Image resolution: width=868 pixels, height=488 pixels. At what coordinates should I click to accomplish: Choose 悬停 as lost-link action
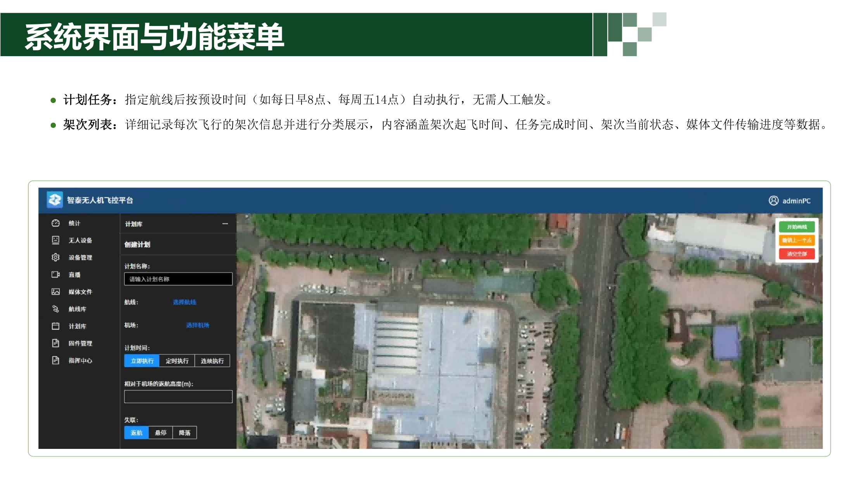[x=160, y=433]
